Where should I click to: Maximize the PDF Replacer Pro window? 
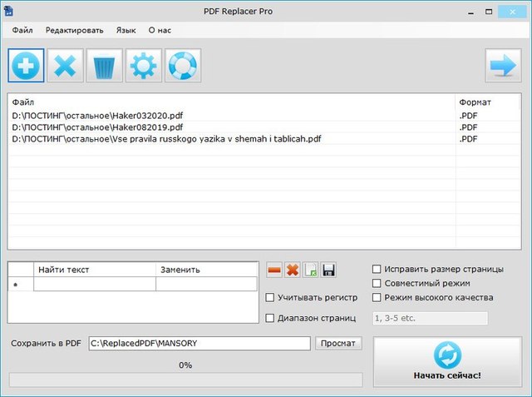(489, 12)
